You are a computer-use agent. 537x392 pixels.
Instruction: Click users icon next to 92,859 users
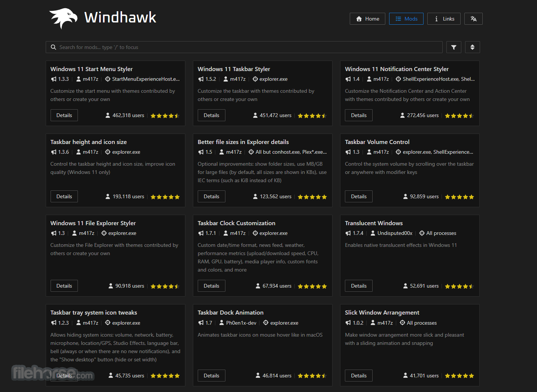click(405, 196)
